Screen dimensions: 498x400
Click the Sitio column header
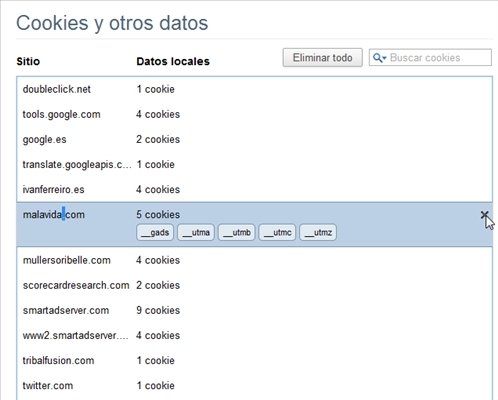pyautogui.click(x=28, y=61)
